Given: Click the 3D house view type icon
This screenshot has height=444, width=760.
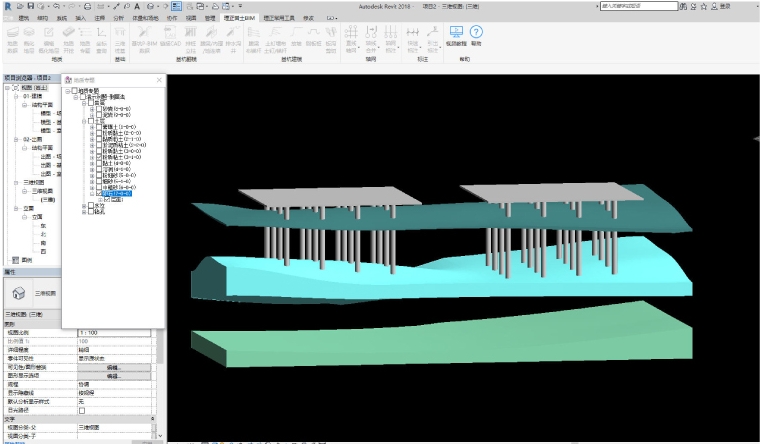Looking at the screenshot, I should point(19,294).
